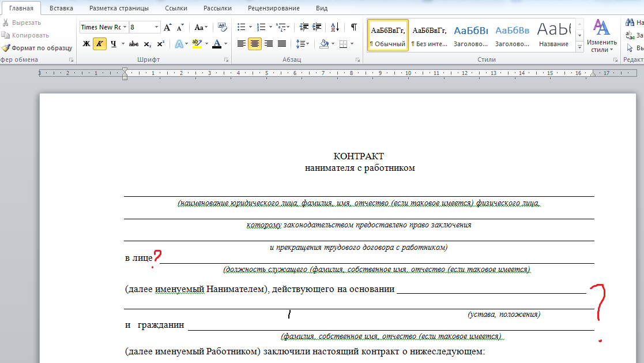Center-align the paragraph
This screenshot has height=363, width=644.
[x=255, y=44]
